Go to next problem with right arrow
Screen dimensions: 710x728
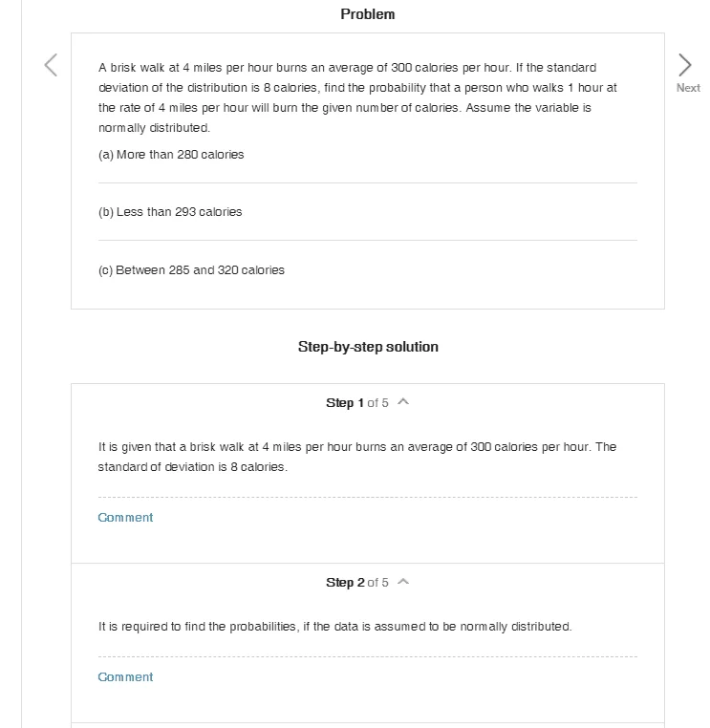685,65
